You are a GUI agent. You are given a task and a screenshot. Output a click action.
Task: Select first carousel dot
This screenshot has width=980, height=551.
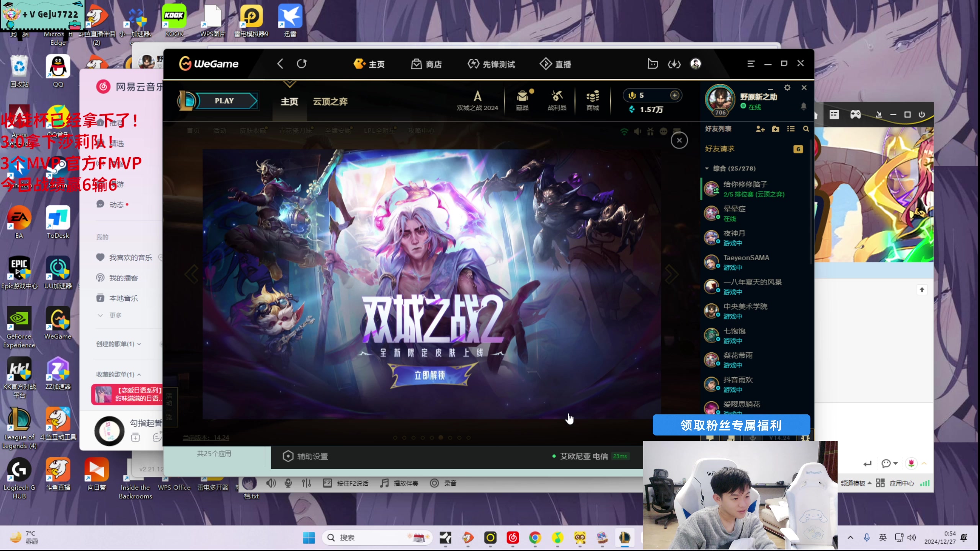click(395, 438)
